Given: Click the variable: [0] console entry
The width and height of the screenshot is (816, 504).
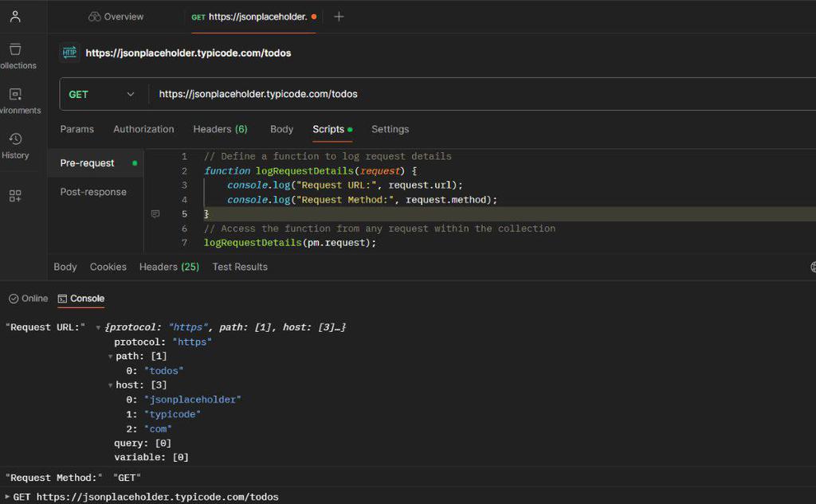Looking at the screenshot, I should click(151, 457).
